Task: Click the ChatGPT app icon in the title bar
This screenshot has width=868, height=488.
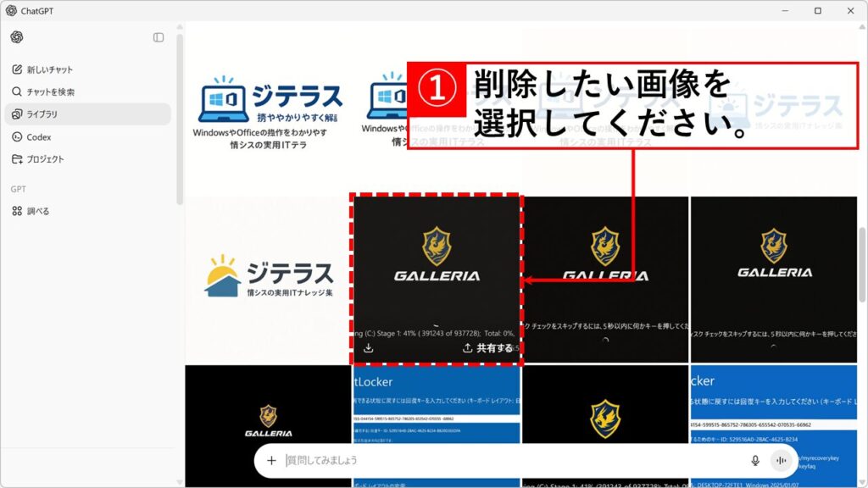Action: pyautogui.click(x=11, y=11)
